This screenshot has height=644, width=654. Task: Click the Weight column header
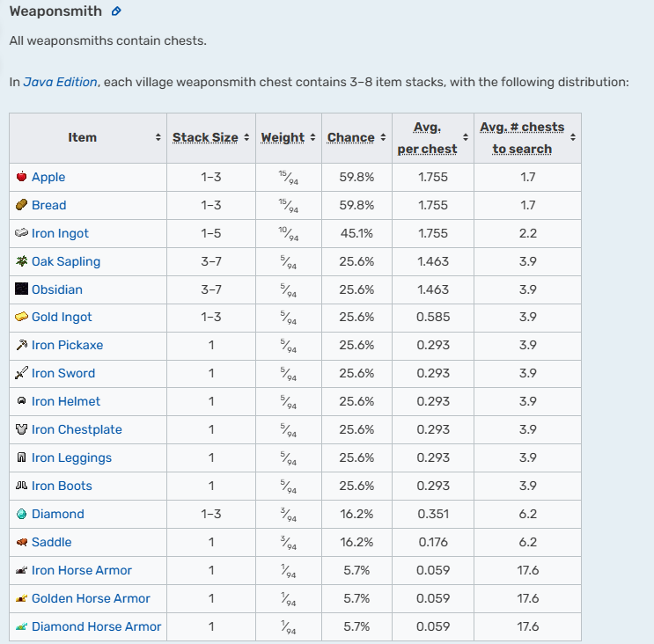(x=283, y=138)
